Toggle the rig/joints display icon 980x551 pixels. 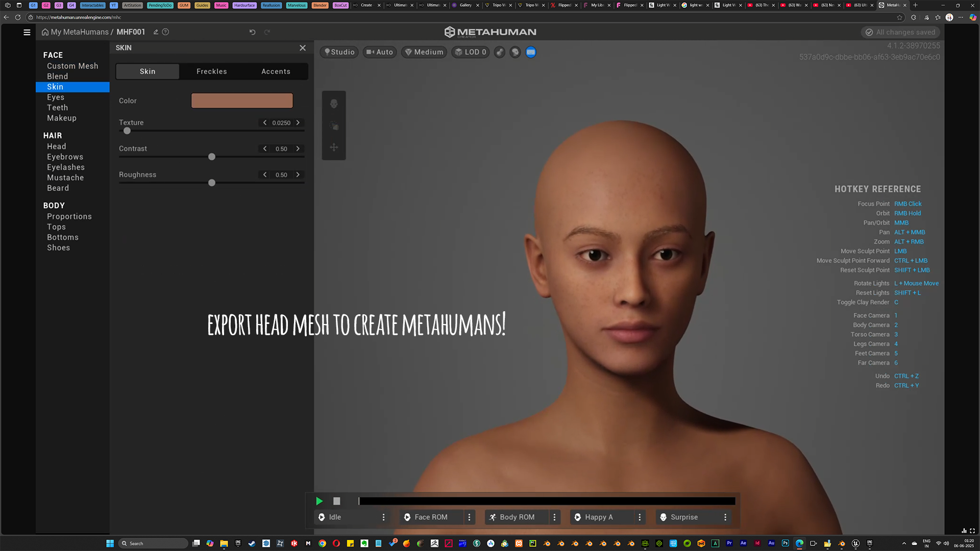click(x=499, y=52)
